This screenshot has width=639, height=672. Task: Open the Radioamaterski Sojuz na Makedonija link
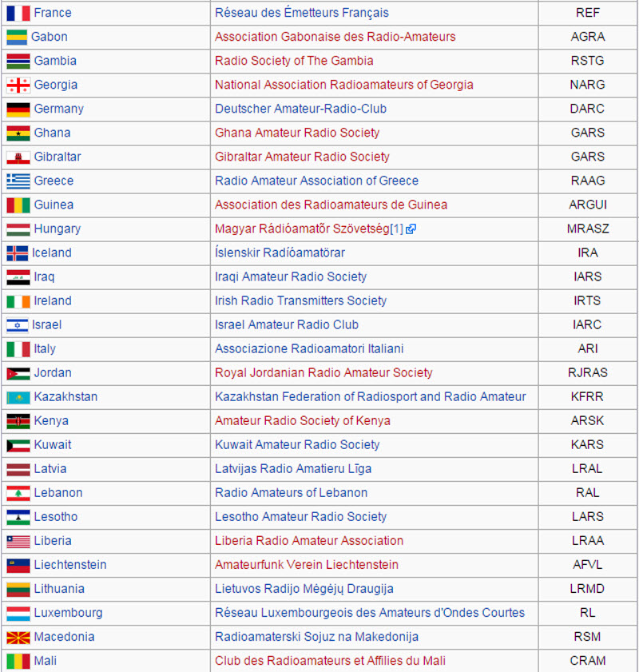point(316,637)
